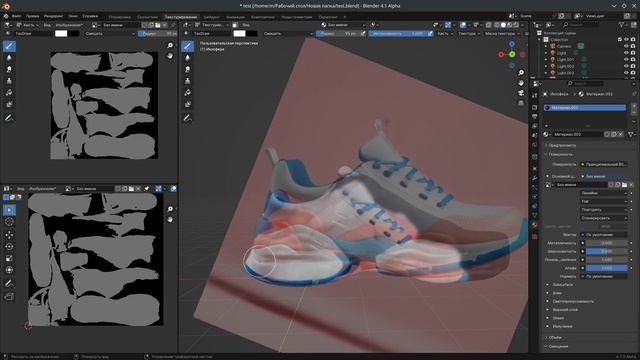640x360 pixels.
Task: Switch to the Шейдинг workspace tab
Action: 211,17
